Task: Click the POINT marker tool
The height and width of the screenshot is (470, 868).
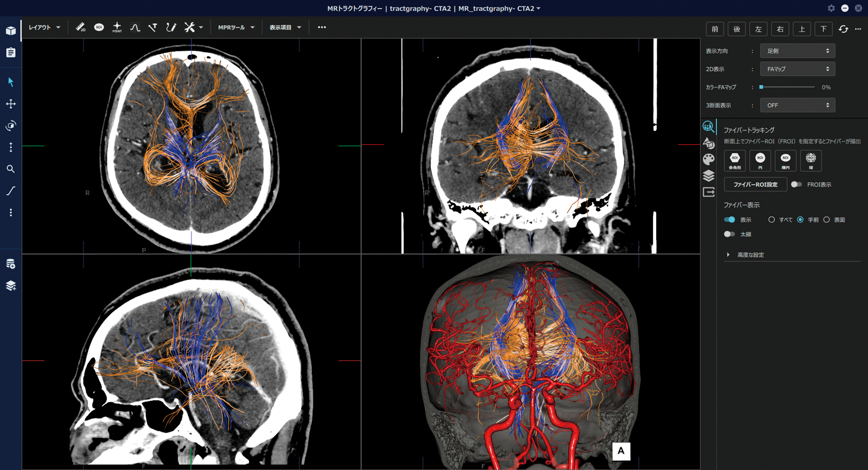Action: tap(117, 27)
